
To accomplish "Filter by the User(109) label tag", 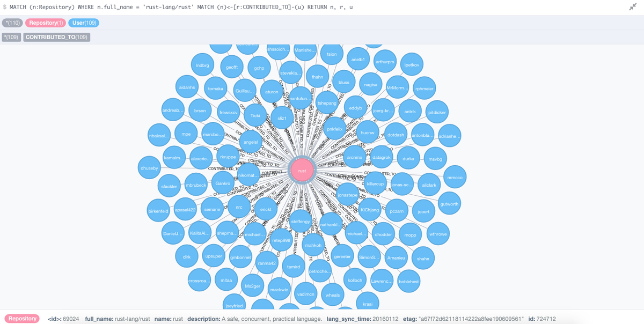I will [84, 23].
